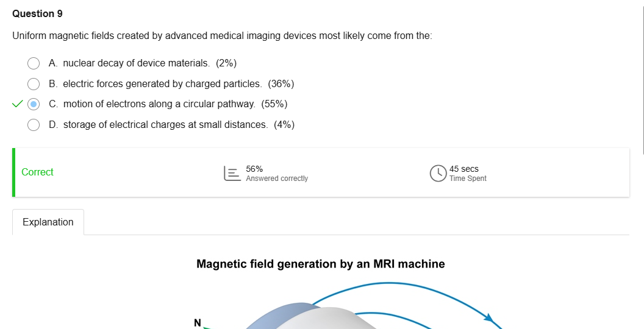This screenshot has height=329, width=644.
Task: Click the '45 secs Time Spent' text
Action: pos(468,174)
